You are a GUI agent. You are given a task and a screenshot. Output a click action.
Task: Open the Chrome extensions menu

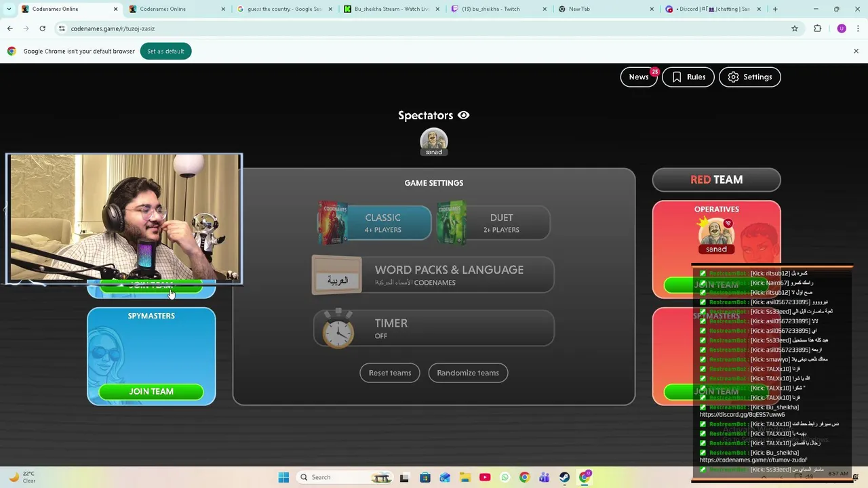tap(817, 28)
